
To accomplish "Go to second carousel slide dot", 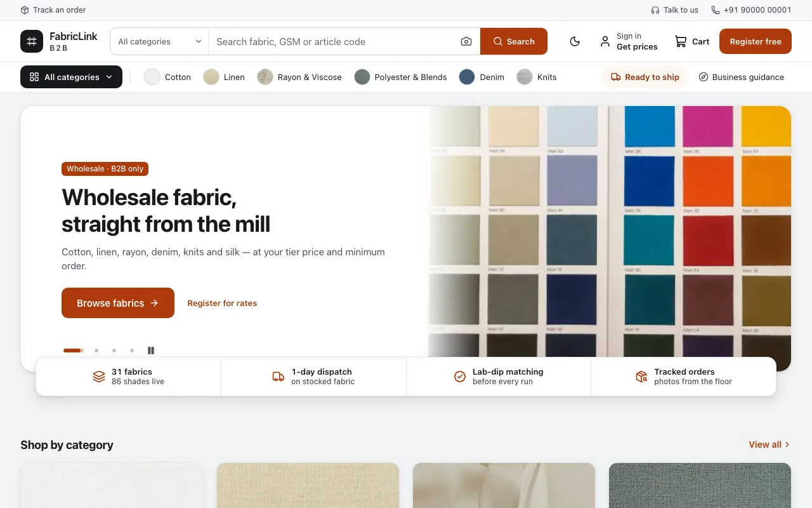I will (x=96, y=351).
